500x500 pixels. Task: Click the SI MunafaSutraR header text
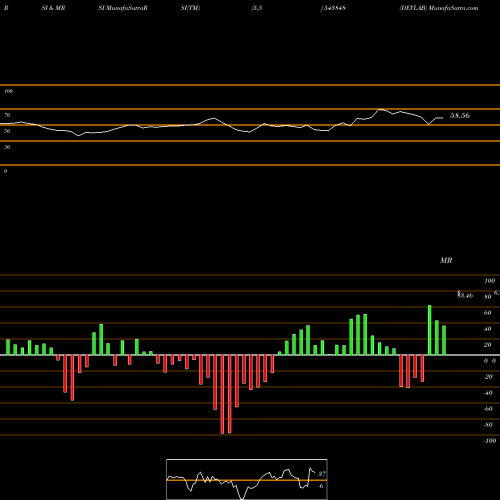click(123, 8)
